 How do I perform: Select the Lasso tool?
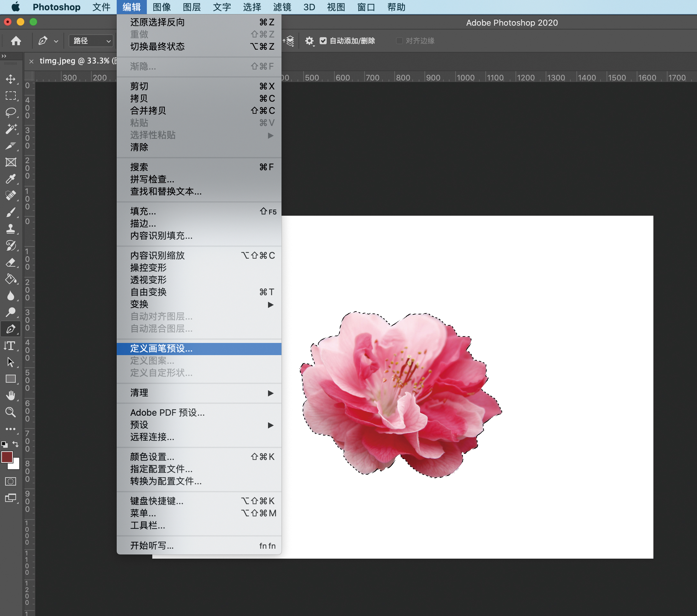pyautogui.click(x=11, y=112)
